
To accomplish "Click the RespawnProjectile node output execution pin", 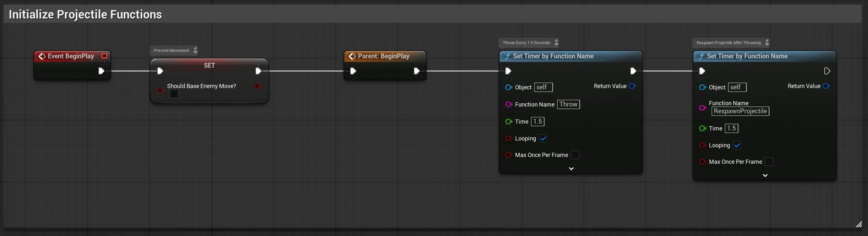I will pyautogui.click(x=827, y=71).
